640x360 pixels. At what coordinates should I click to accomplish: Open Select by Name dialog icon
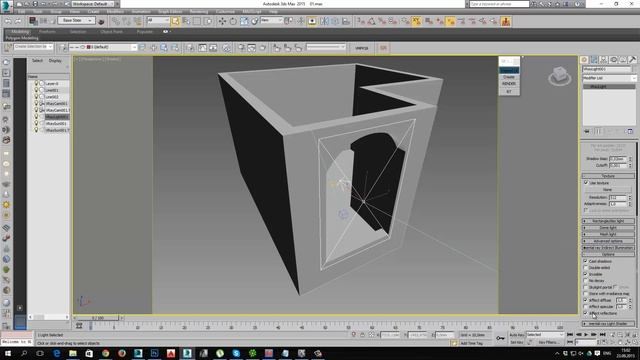tap(186, 21)
